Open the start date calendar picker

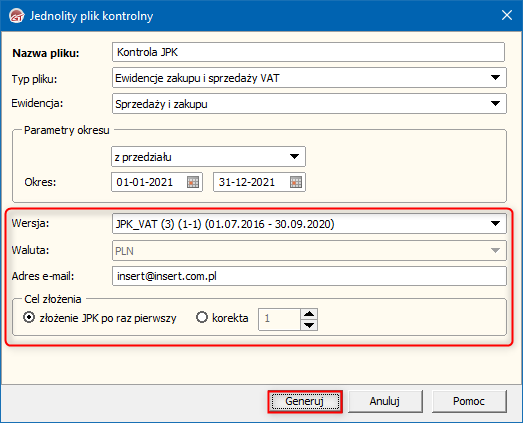point(193,182)
